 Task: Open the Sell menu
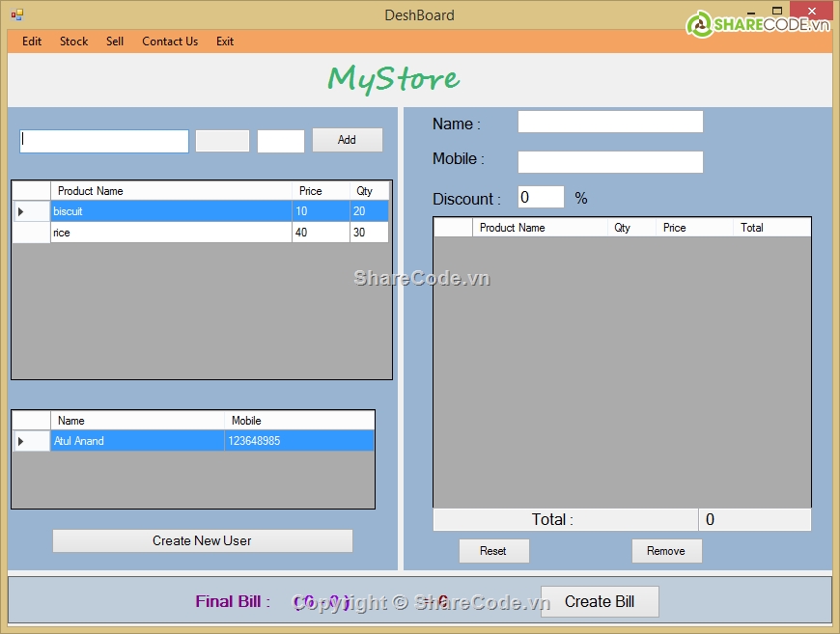click(115, 41)
